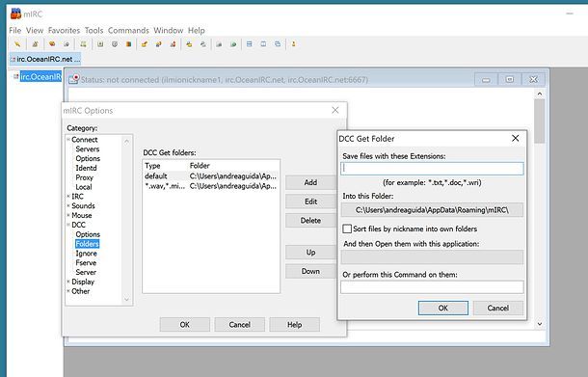Screen dimensions: 588x377
Task: Expand the IRC category in the options tree
Action: [68, 196]
